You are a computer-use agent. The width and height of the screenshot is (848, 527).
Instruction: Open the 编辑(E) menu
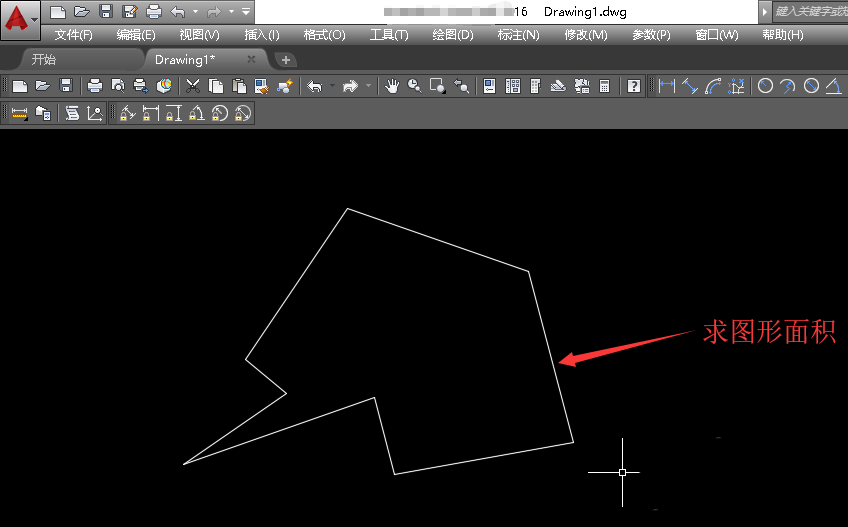click(x=136, y=35)
